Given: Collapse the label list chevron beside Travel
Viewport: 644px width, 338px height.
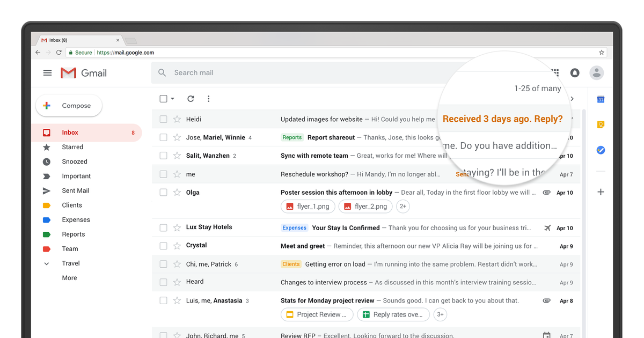Looking at the screenshot, I should [x=47, y=263].
